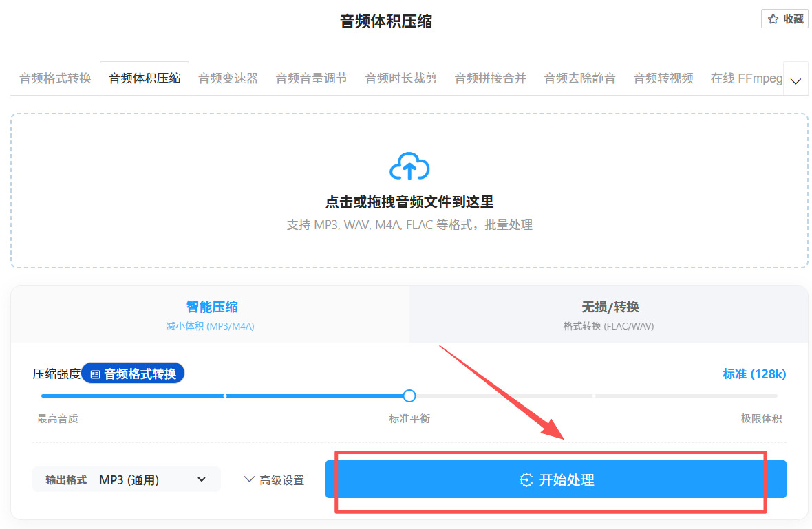Switch to 音频格式转换 tab
Screen dimensions: 812x529
click(x=56, y=78)
